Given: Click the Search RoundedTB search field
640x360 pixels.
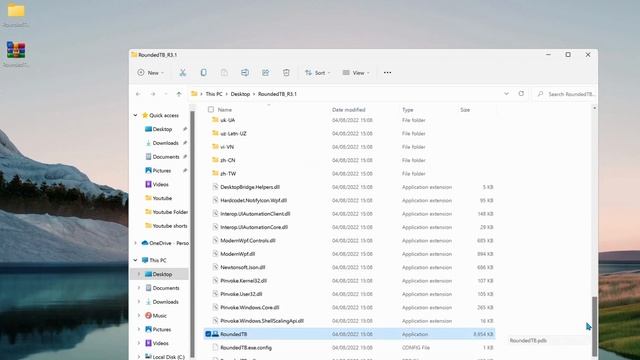Looking at the screenshot, I should pyautogui.click(x=565, y=94).
